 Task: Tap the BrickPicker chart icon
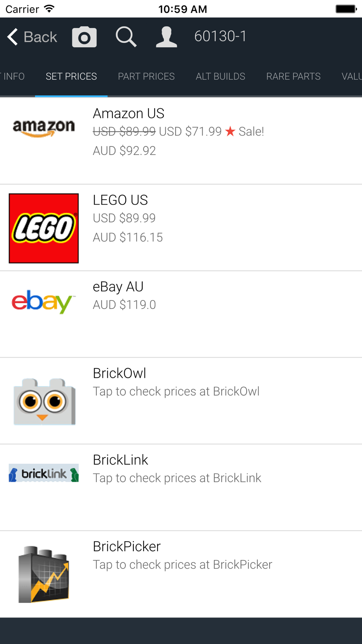pos(44,574)
